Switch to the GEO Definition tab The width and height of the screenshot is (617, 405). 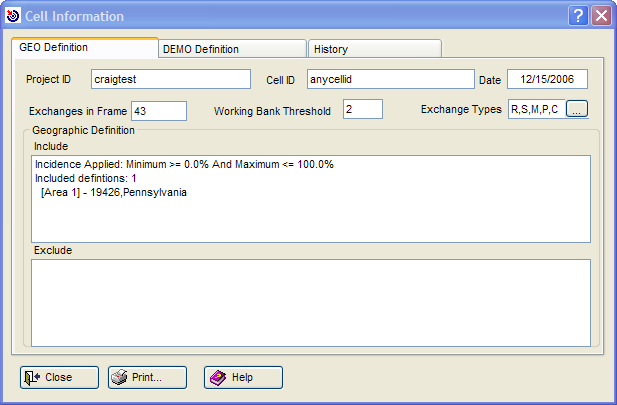point(83,48)
